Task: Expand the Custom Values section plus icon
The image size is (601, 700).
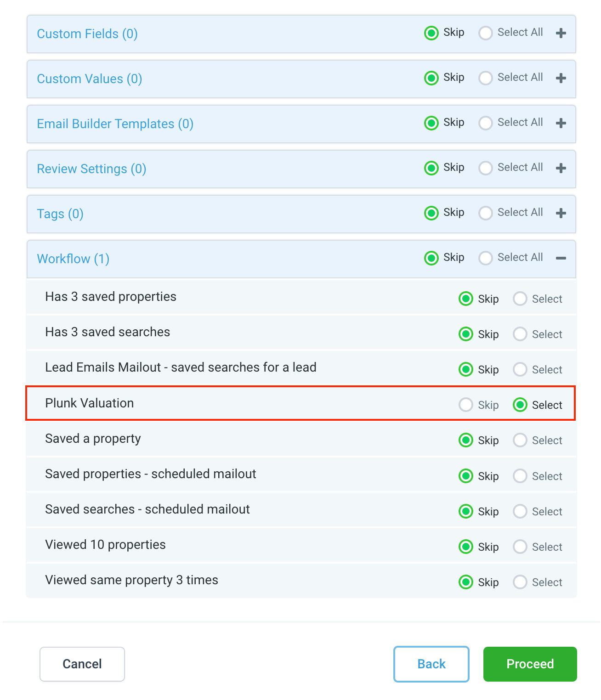Action: coord(561,78)
